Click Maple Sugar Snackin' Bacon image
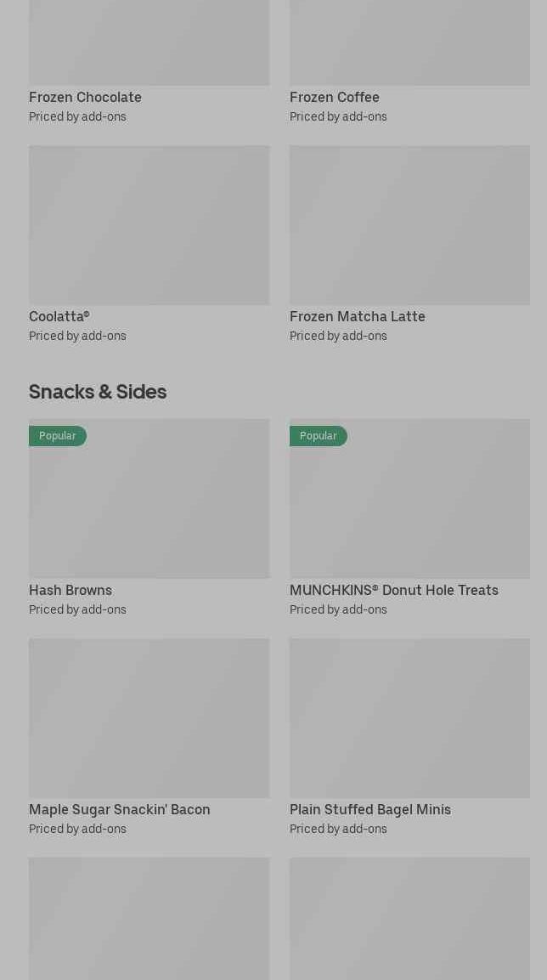Image resolution: width=547 pixels, height=980 pixels. coord(149,718)
